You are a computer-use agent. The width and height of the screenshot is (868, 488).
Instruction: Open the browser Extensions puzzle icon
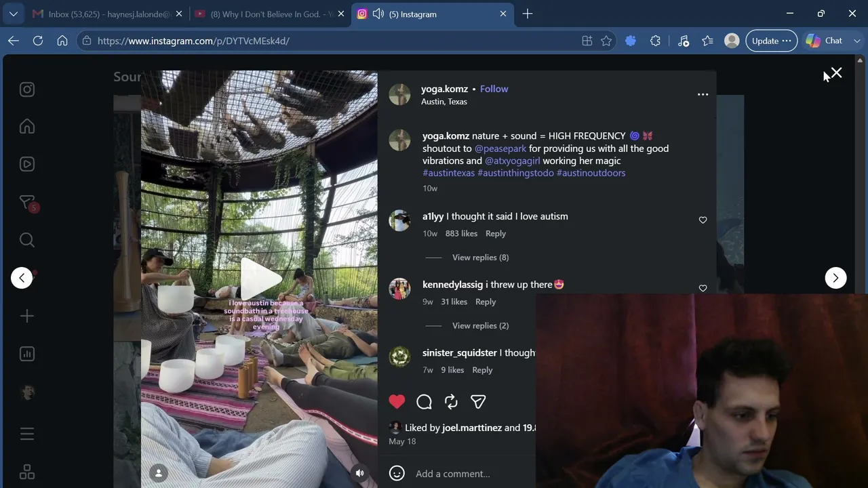click(x=655, y=41)
